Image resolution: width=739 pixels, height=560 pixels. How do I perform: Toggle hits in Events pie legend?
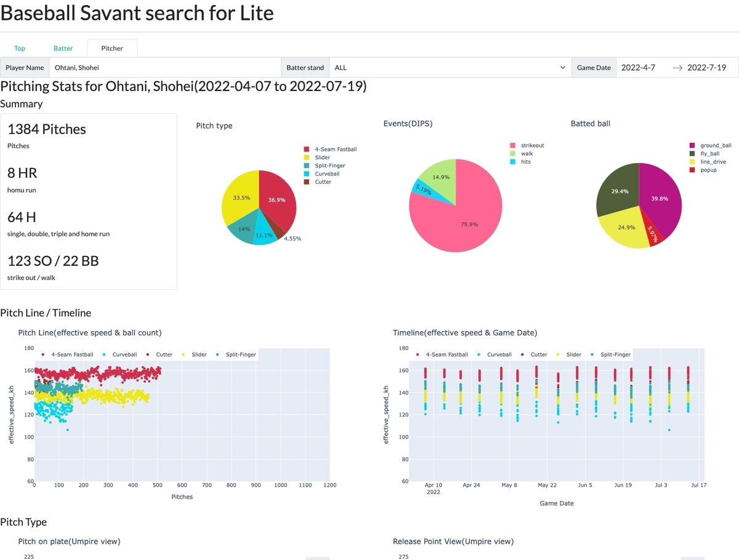click(x=520, y=162)
